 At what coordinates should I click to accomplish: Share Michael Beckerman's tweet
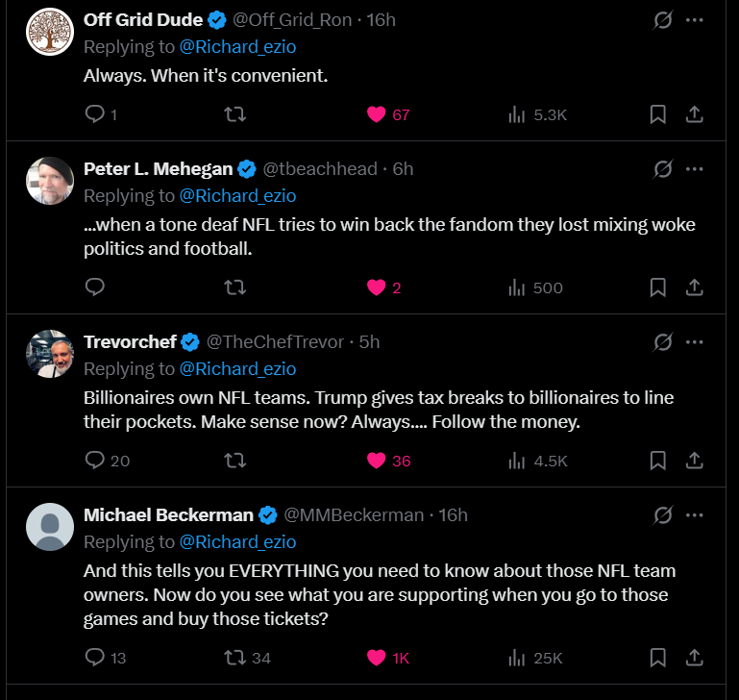coord(693,658)
